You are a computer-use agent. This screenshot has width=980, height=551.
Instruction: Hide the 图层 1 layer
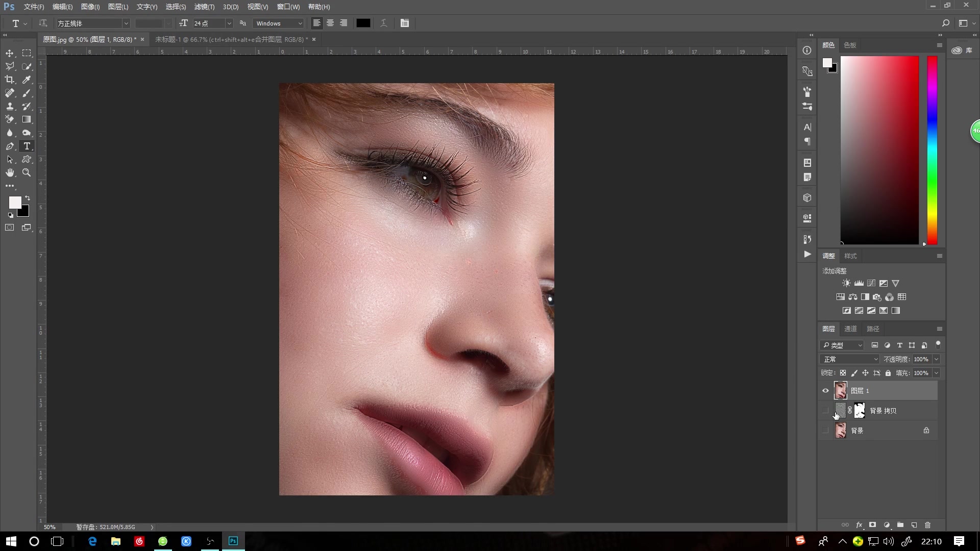(x=825, y=391)
